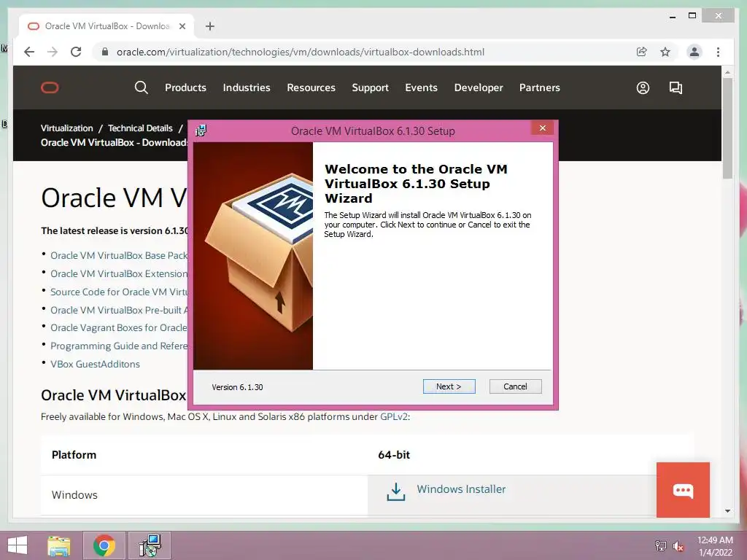Maximize the Chrome window
This screenshot has width=747, height=560.
pyautogui.click(x=692, y=16)
